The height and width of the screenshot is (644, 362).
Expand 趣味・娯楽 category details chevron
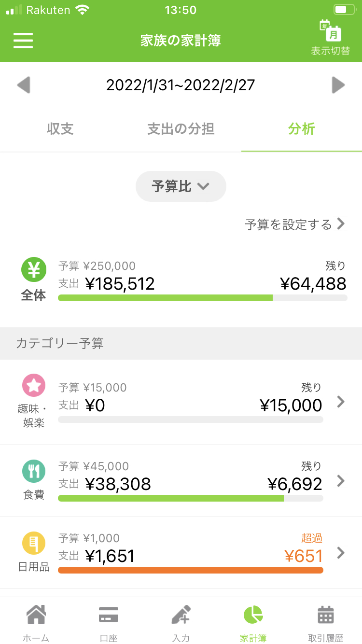pyautogui.click(x=341, y=402)
